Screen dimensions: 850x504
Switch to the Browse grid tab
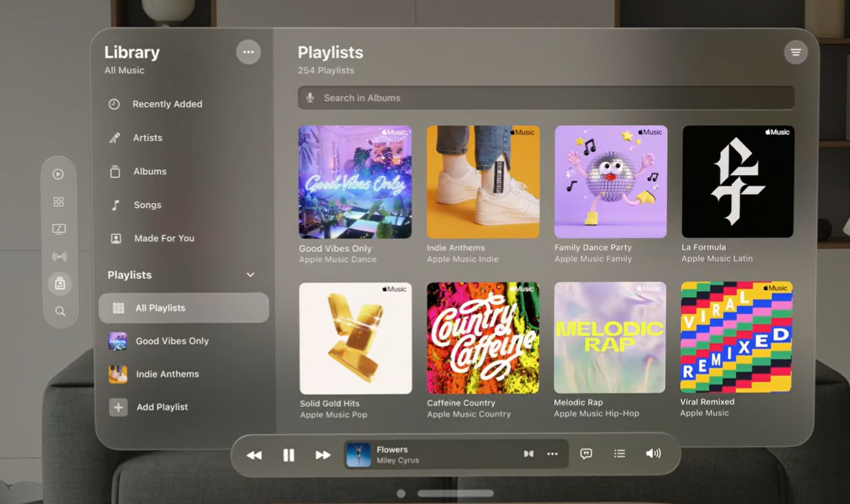(x=58, y=201)
